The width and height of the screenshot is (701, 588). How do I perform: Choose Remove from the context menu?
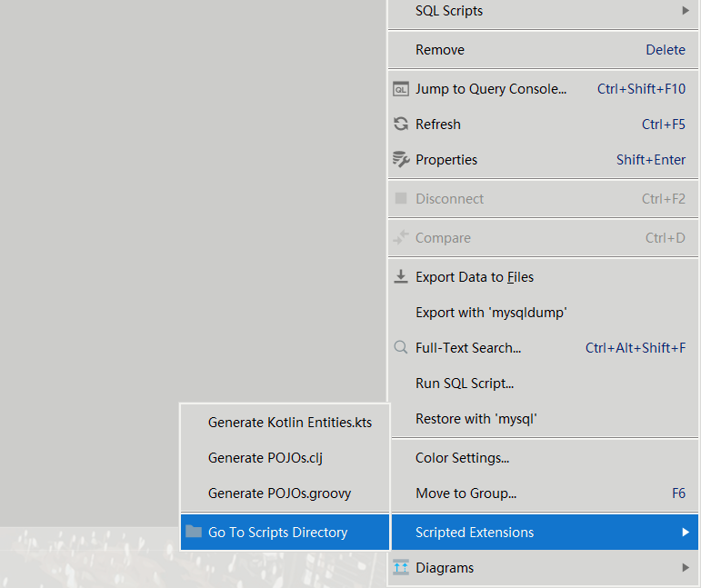click(440, 50)
